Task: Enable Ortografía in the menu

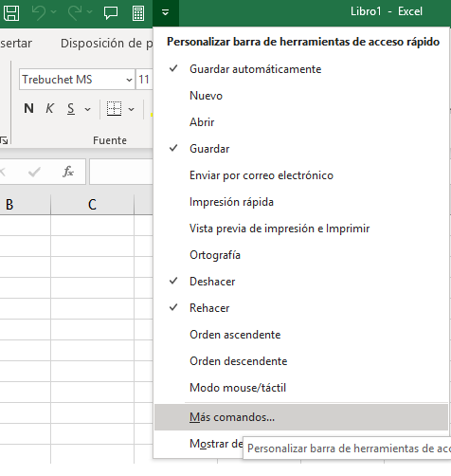Action: pos(301,255)
